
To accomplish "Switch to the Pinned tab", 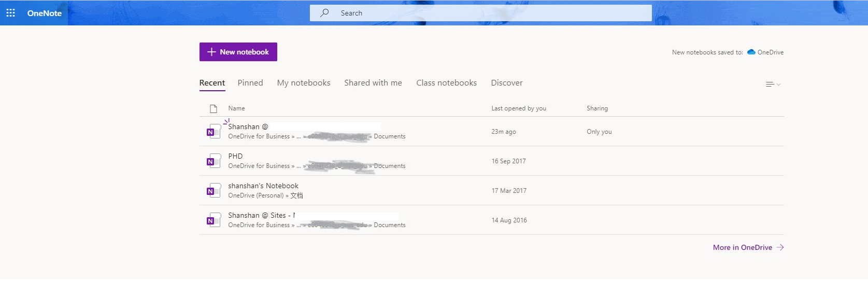I will 250,83.
